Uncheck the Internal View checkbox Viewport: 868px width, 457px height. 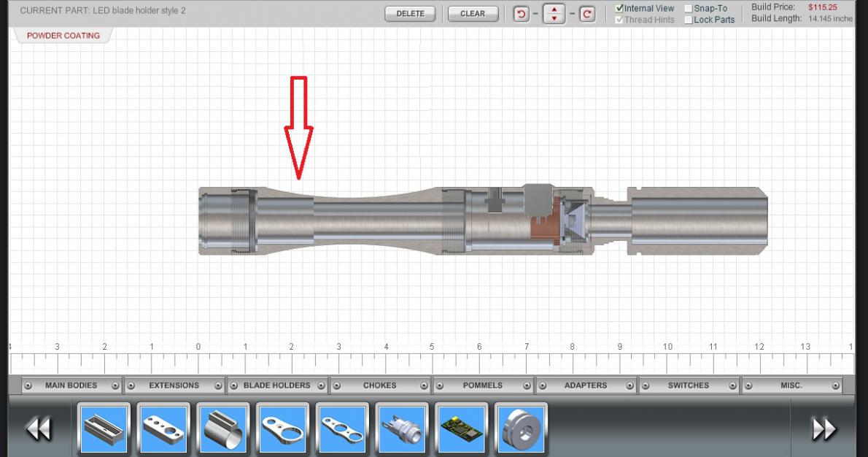(x=619, y=9)
